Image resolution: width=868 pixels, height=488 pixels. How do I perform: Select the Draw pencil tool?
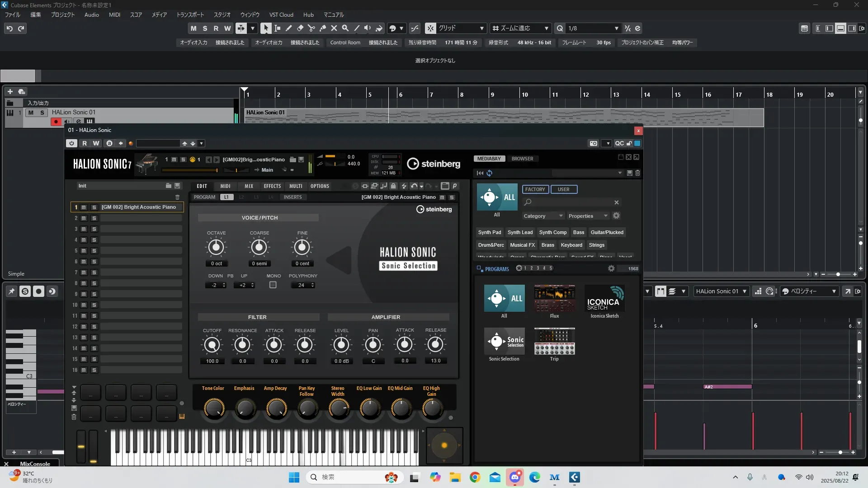tap(288, 28)
